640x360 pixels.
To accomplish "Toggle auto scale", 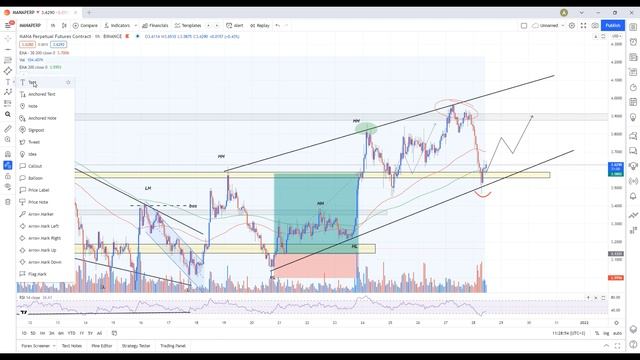I will point(618,333).
